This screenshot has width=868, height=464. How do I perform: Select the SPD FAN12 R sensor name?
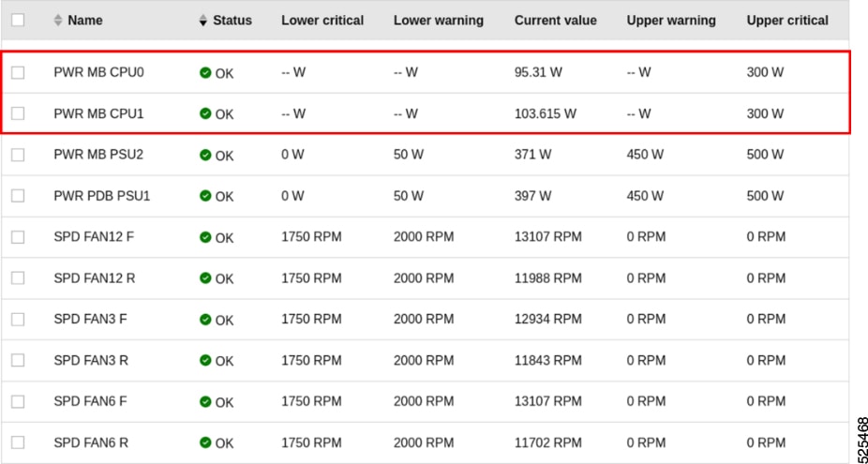pyautogui.click(x=94, y=278)
